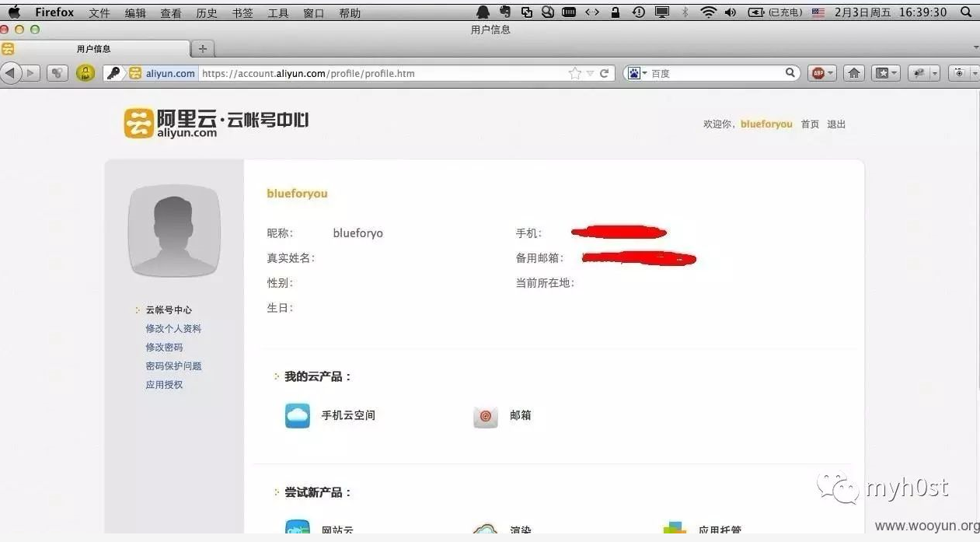Expand the dropdown beside the plug-in icon
This screenshot has width=980, height=542.
(934, 73)
